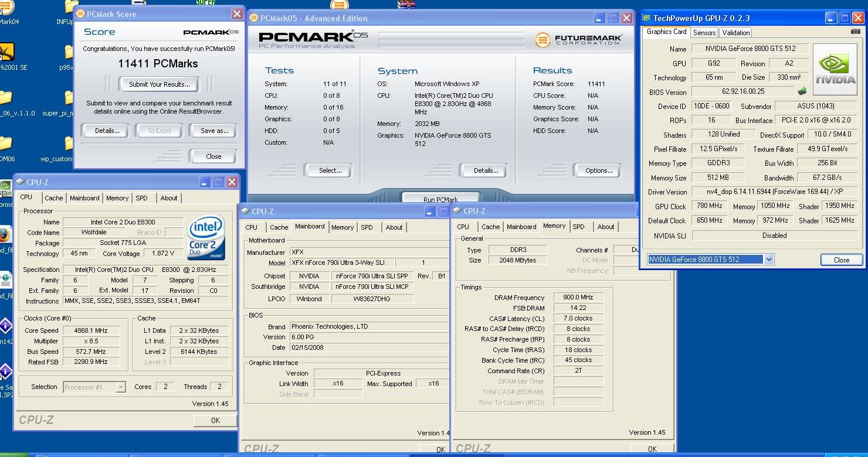Open About tab in CPU-Z Memory window
The height and width of the screenshot is (457, 868).
pyautogui.click(x=606, y=227)
